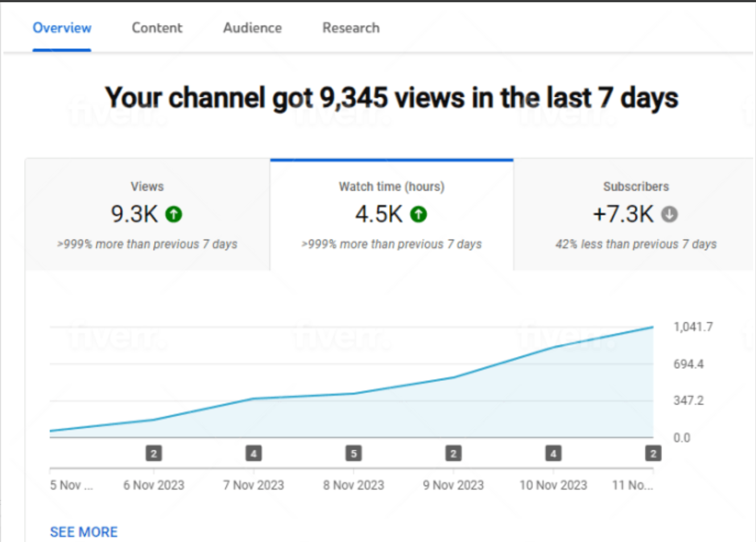
Task: Show the Views metric card
Action: coord(147,215)
